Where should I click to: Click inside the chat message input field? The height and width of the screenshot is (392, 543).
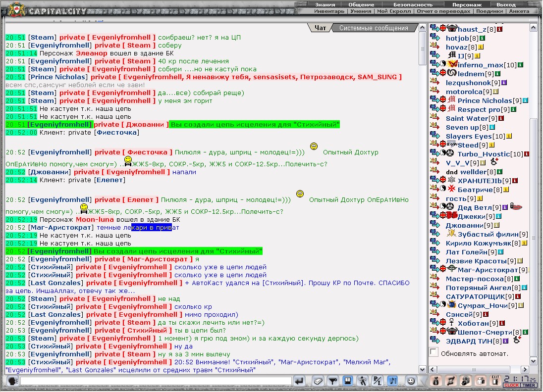pyautogui.click(x=156, y=381)
